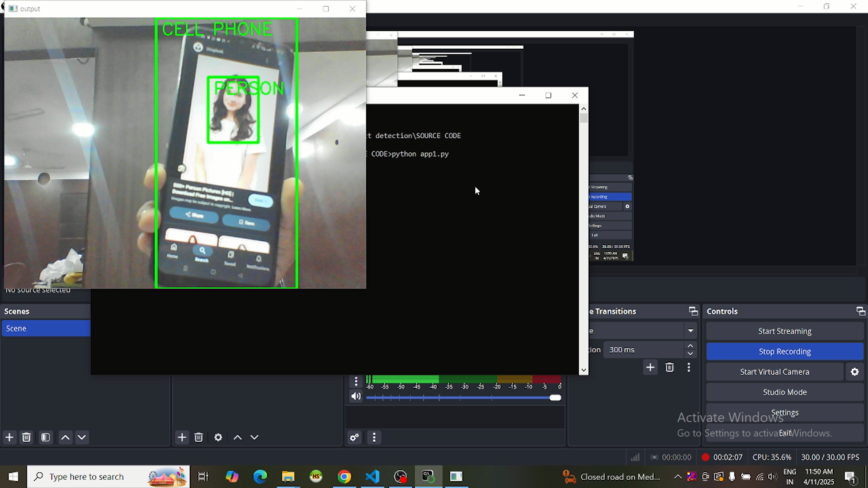Undock the Controls panel
Image resolution: width=868 pixels, height=488 pixels.
click(861, 311)
